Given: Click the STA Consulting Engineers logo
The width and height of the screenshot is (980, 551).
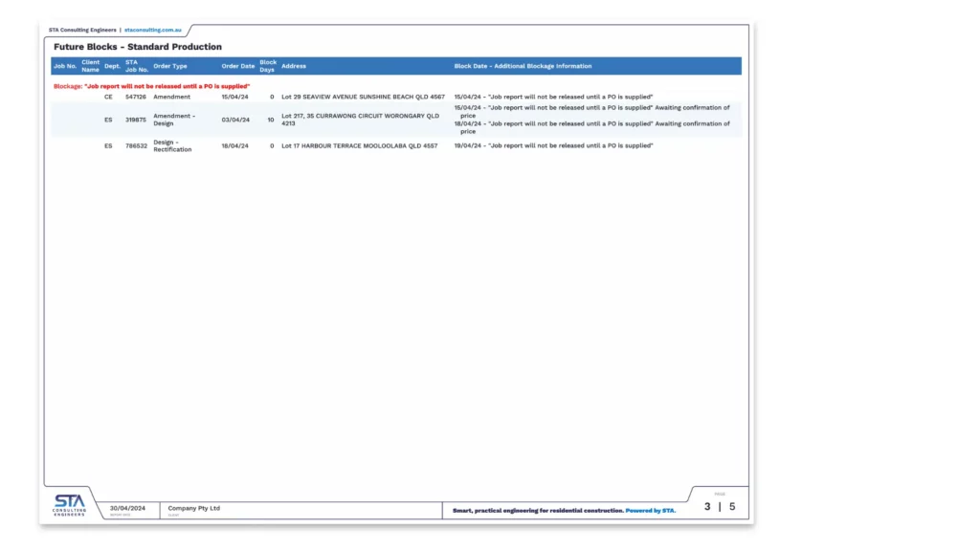Looking at the screenshot, I should [69, 505].
